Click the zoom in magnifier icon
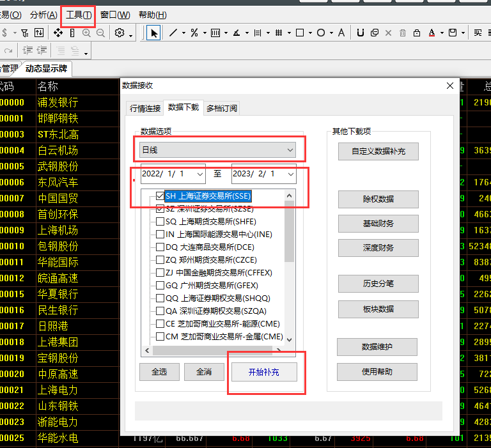491x448 pixels. pyautogui.click(x=86, y=33)
